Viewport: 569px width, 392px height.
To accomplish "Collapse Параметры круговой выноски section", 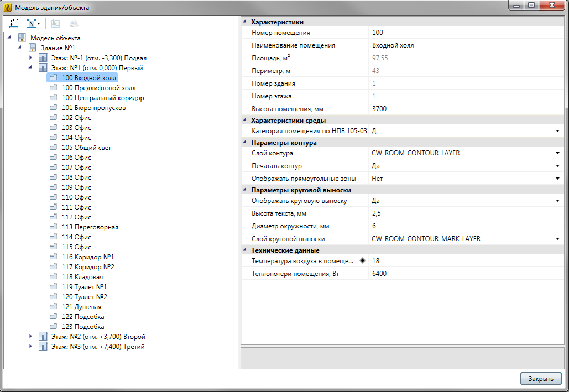I will click(244, 190).
